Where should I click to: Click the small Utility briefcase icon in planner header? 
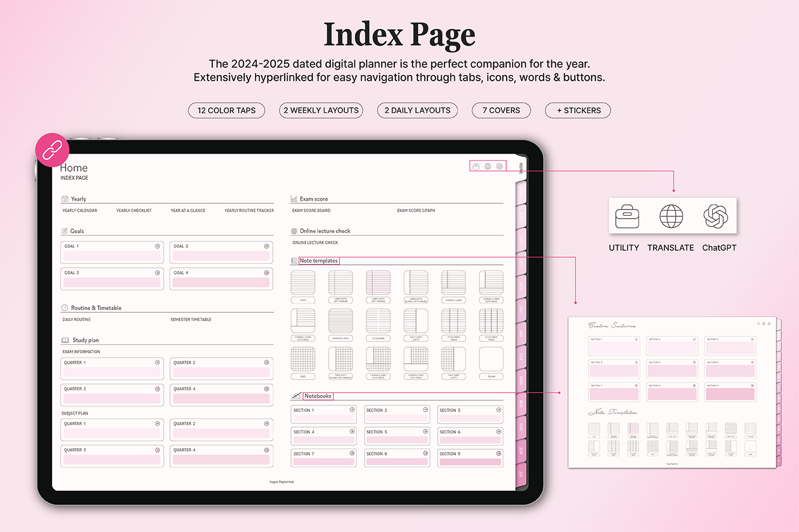[476, 166]
